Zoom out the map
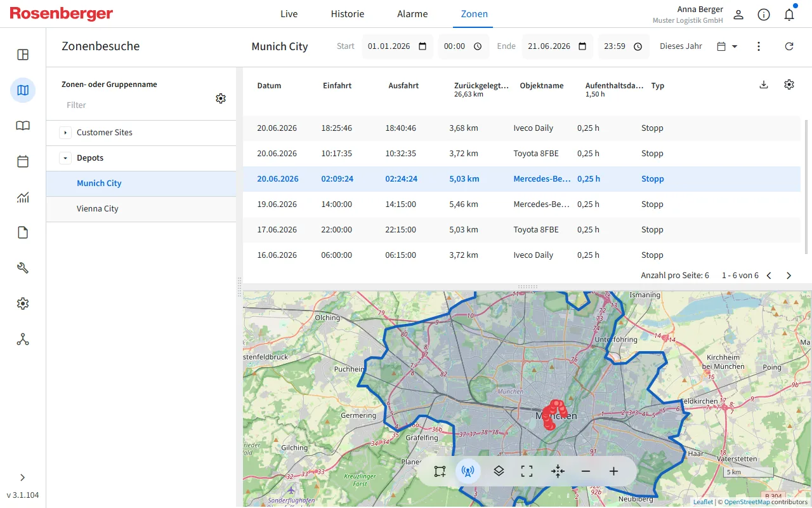812x508 pixels. [x=586, y=471]
